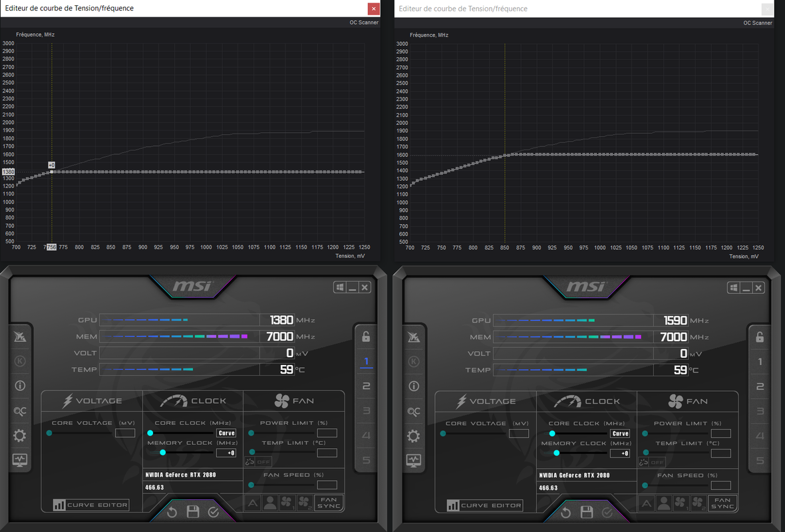Screen dimensions: 785x532
Task: Toggle auto fan 'A' button in right Afterburner
Action: click(647, 503)
